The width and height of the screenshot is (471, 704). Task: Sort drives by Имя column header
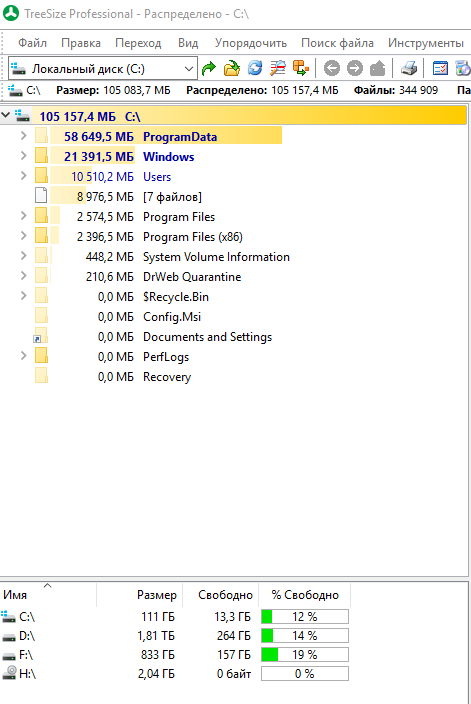[48, 594]
